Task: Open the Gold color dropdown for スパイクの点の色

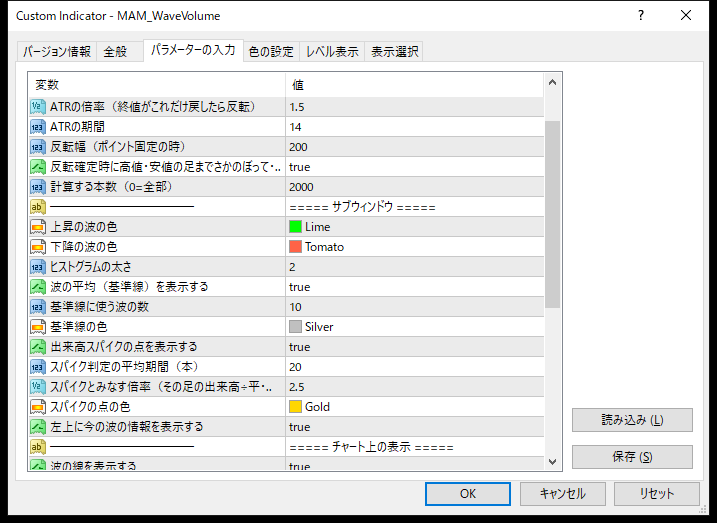Action: click(x=415, y=407)
